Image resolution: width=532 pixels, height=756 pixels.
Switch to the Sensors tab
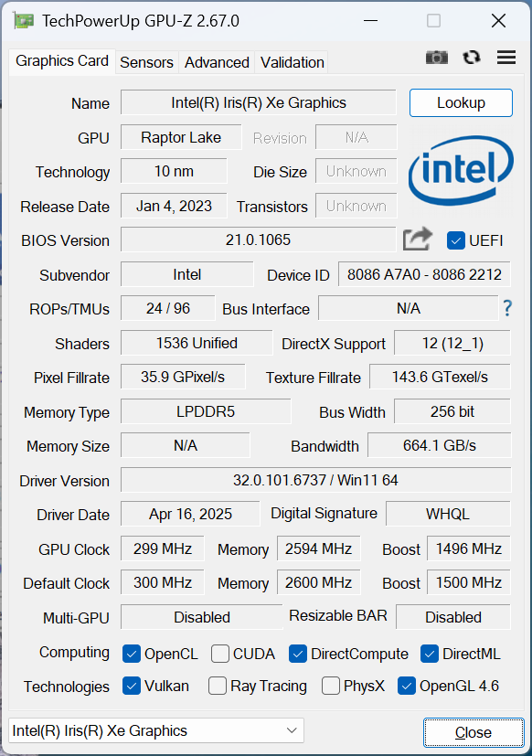(x=146, y=62)
